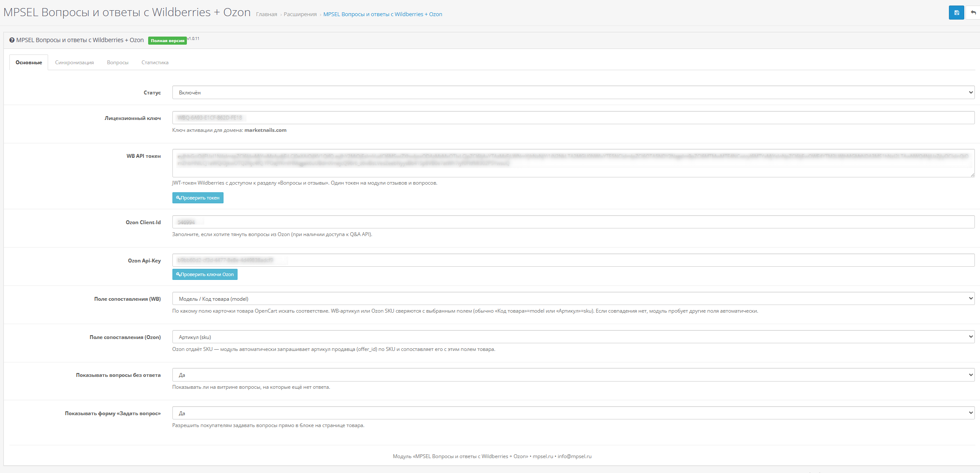Viewport: 980px width, 473px height.
Task: Open the Синхронизация tab
Action: (75, 63)
